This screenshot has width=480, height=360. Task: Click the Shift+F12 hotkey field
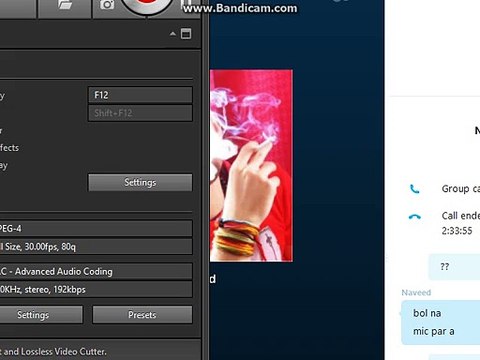pos(140,113)
